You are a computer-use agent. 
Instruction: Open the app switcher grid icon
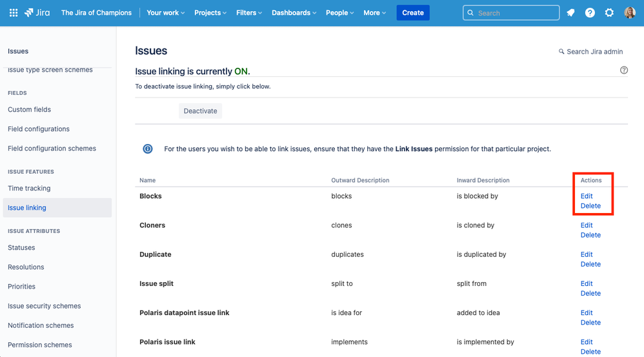click(14, 12)
